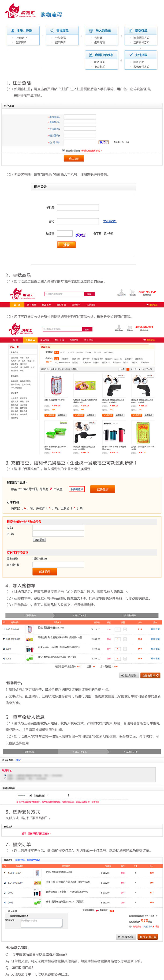
Task: Click the DJDU captcha image in registration form
Action: click(x=104, y=142)
